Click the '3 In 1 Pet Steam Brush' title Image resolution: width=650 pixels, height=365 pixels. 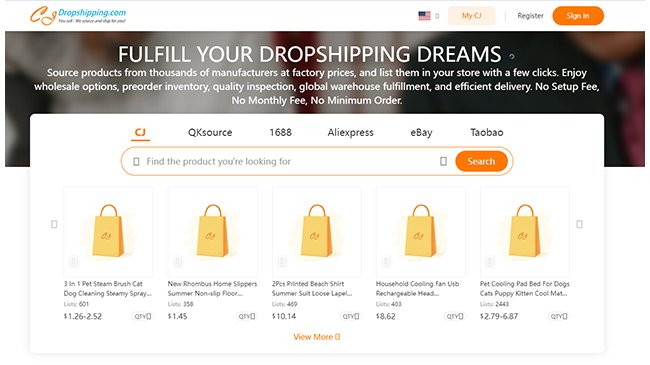(x=108, y=289)
